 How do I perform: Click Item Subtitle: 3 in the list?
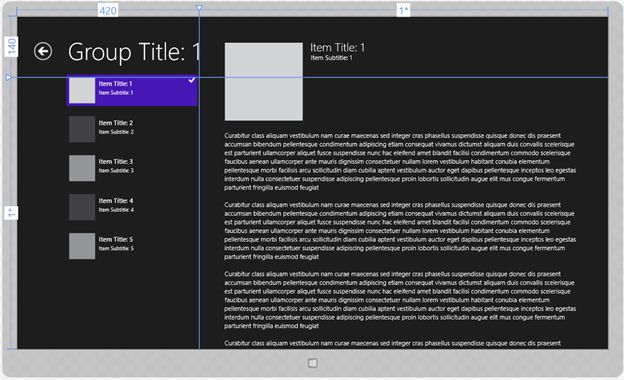(116, 171)
